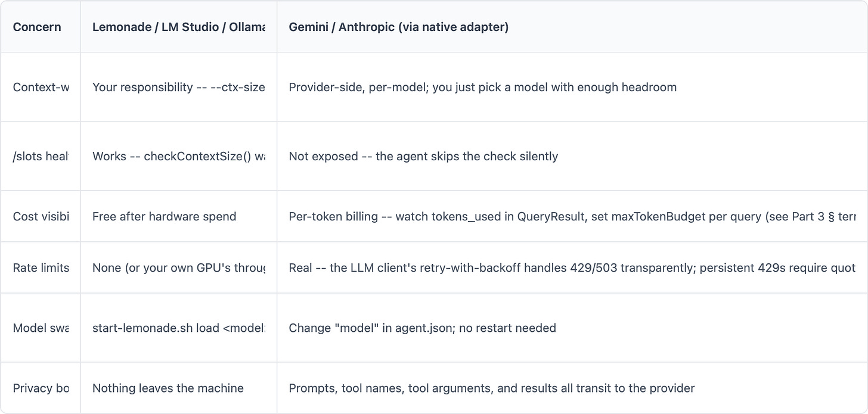Screen dimensions: 868x414
Task: Click the Gemini / Anthropic header cell
Action: coord(572,27)
